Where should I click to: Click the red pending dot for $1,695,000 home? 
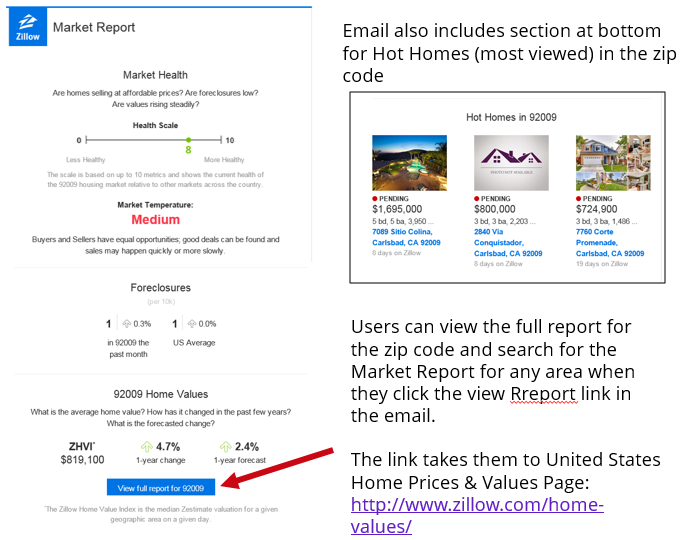point(375,199)
